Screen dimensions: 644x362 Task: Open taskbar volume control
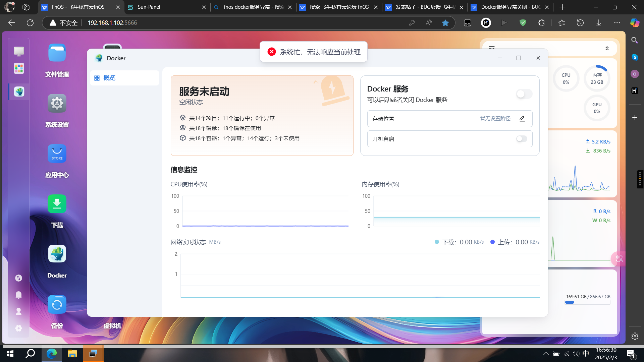click(576, 354)
